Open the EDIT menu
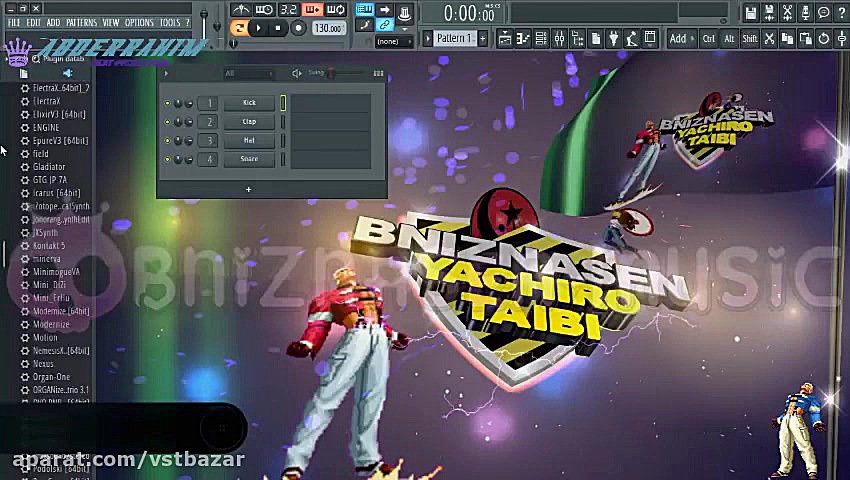Image resolution: width=850 pixels, height=480 pixels. (x=34, y=23)
